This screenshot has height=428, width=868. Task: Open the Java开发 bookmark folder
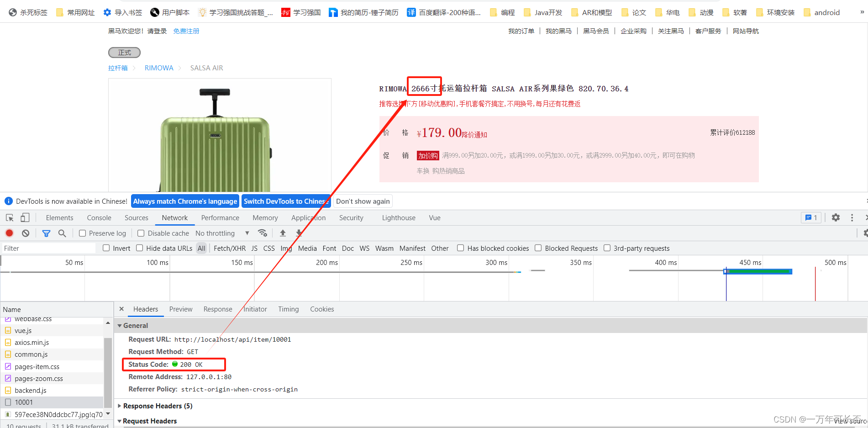543,12
